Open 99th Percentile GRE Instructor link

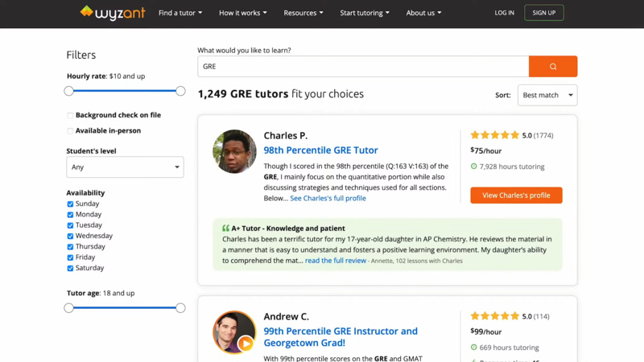(341, 336)
